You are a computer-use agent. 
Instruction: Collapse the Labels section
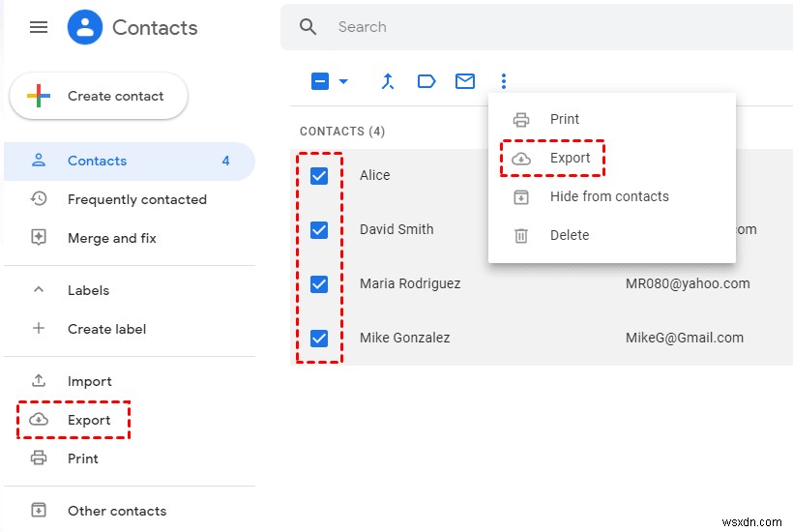[x=39, y=290]
